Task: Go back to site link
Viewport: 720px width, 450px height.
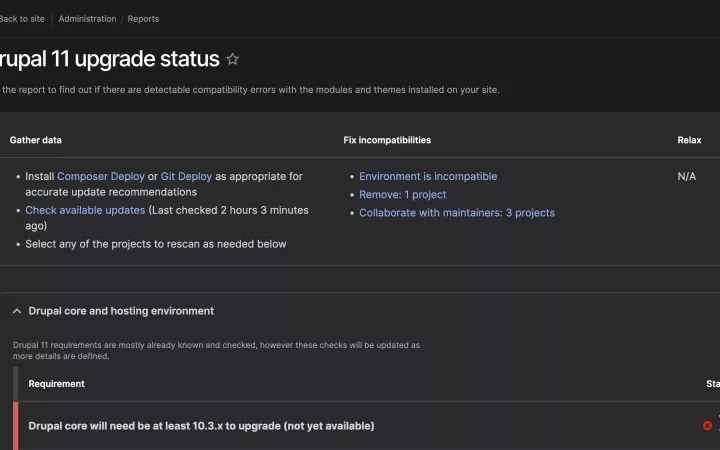Action: pyautogui.click(x=22, y=19)
